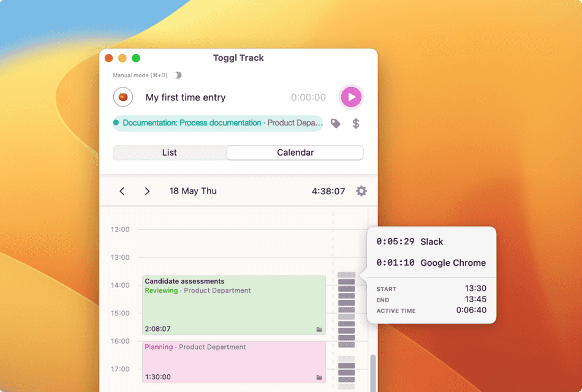
Task: Click into the My first time entry field
Action: [186, 97]
